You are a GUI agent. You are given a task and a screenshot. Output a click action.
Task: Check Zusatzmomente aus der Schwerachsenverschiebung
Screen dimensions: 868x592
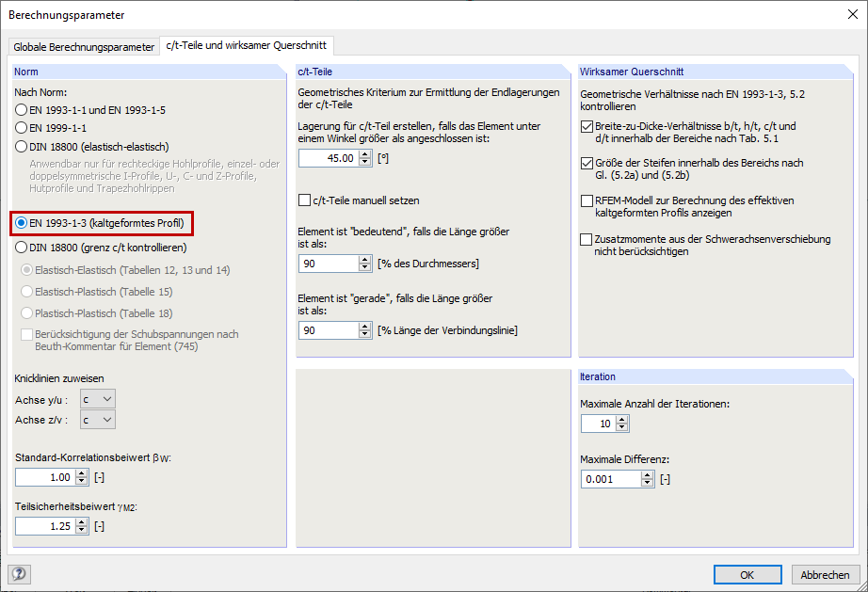(x=585, y=239)
